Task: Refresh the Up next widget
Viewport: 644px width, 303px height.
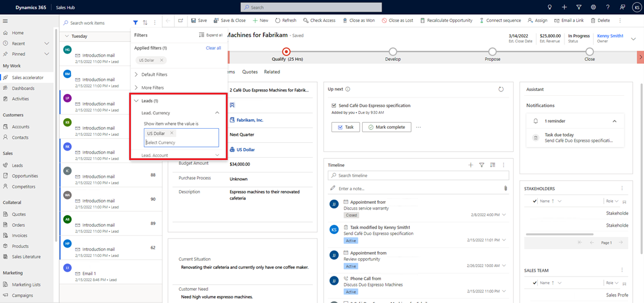Action: [501, 89]
